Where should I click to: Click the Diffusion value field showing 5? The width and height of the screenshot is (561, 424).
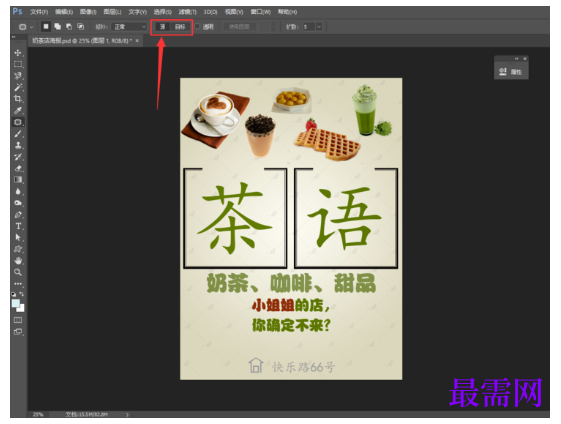(x=308, y=27)
